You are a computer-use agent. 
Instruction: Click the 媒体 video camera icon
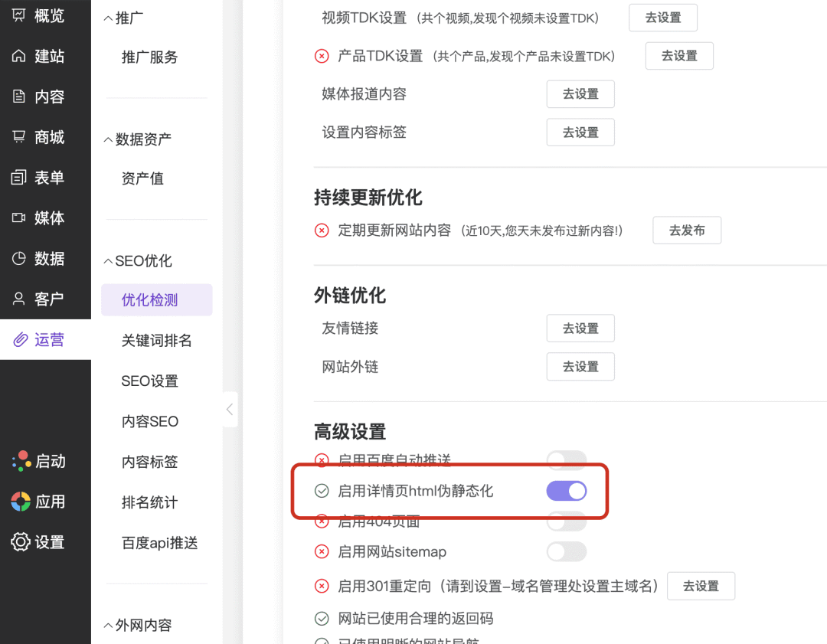pyautogui.click(x=19, y=218)
